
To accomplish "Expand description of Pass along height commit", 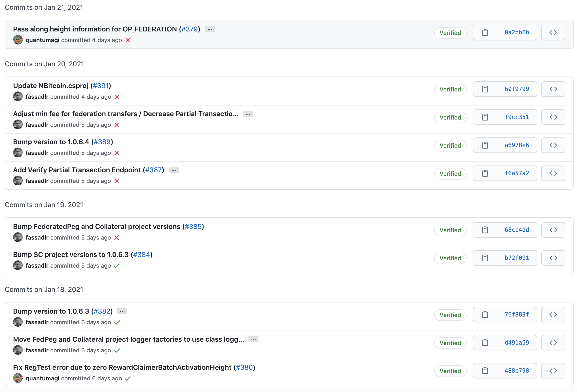I will pyautogui.click(x=210, y=29).
